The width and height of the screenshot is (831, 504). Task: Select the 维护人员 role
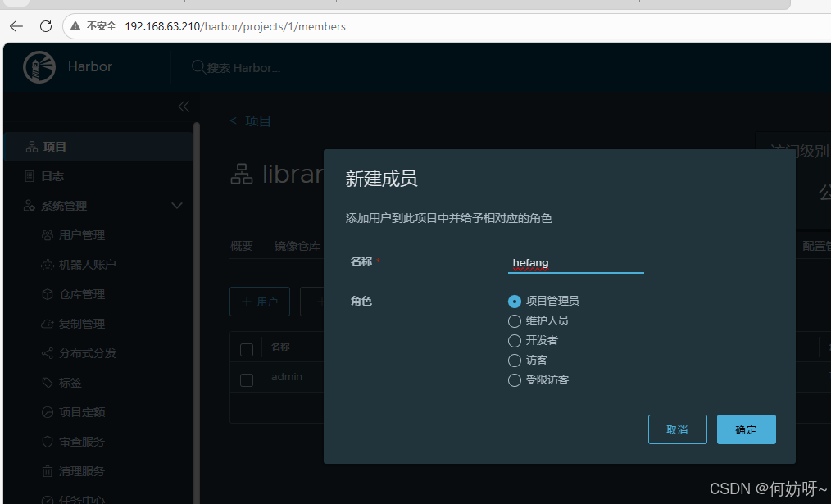click(514, 320)
